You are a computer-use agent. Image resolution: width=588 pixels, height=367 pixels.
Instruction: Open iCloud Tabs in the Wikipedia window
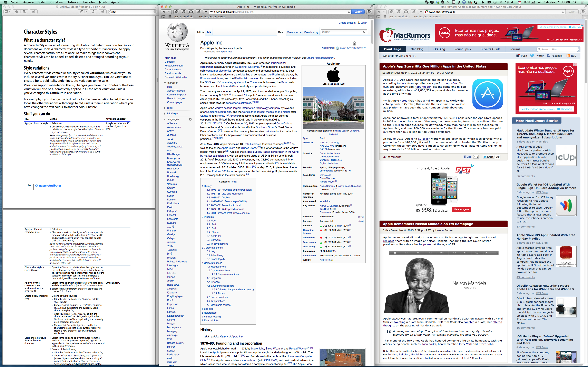pos(191,12)
